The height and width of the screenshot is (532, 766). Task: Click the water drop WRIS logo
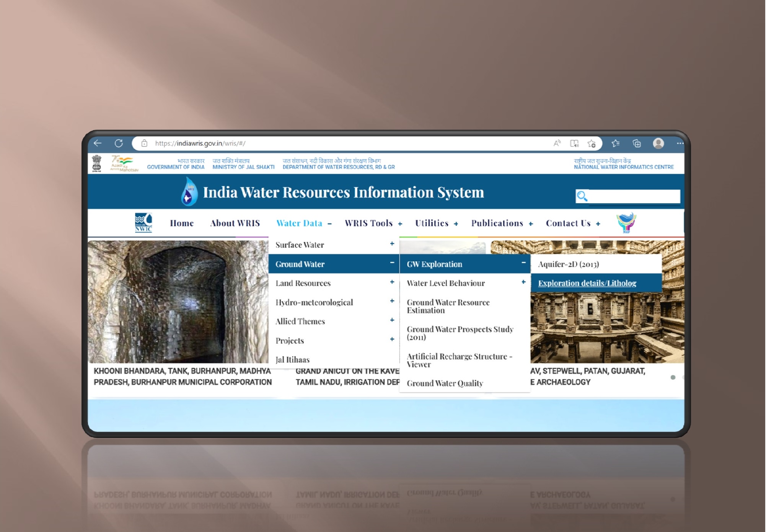tap(189, 191)
